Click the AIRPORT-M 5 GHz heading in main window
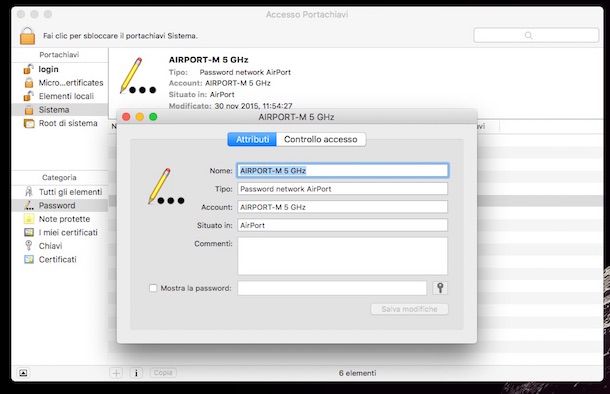 click(209, 60)
